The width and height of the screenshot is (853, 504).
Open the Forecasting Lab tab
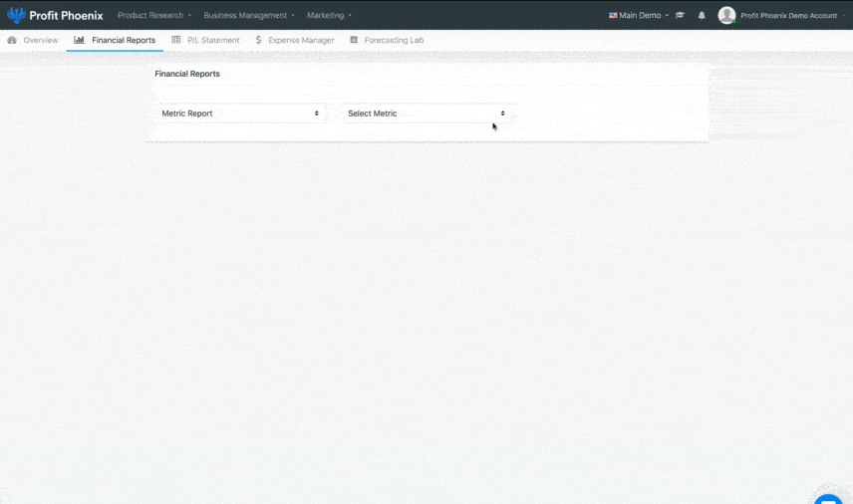pos(394,40)
